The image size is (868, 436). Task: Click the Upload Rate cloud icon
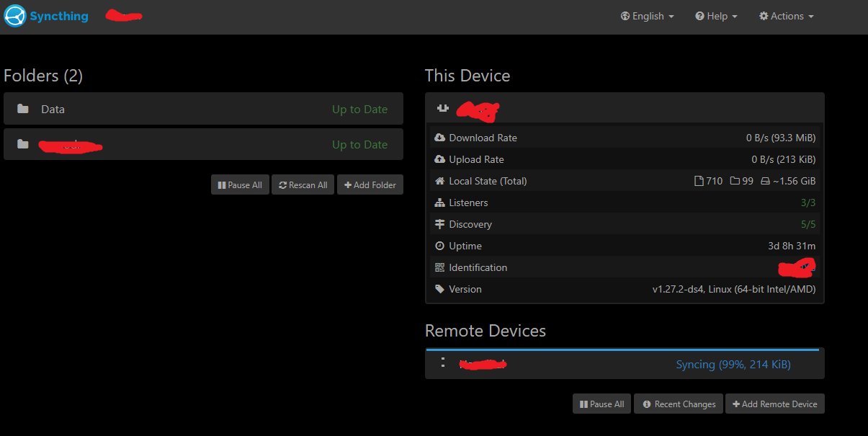440,159
